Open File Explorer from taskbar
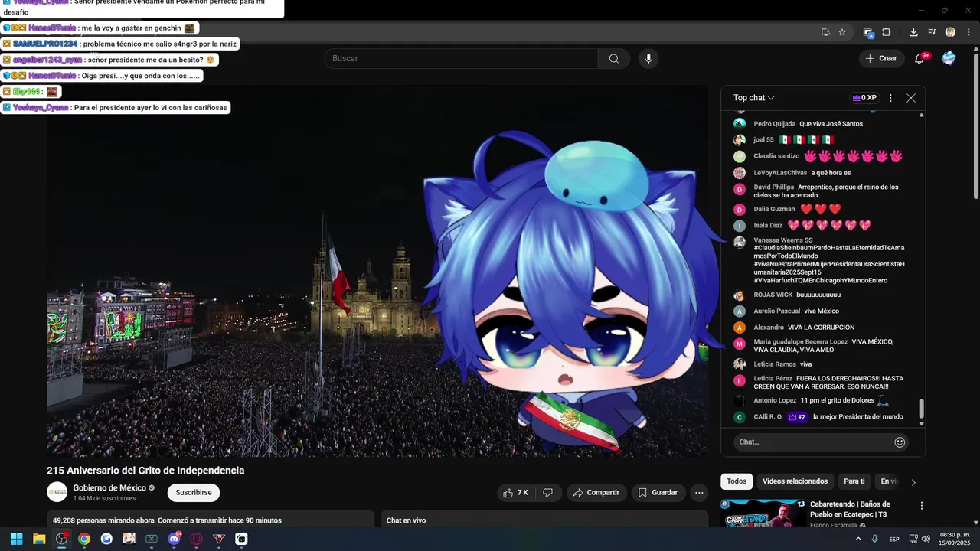Screen dimensions: 980x551 point(39,539)
